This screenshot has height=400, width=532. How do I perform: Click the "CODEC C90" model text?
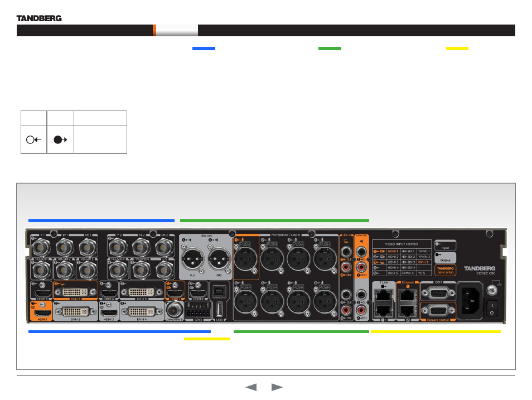point(486,273)
